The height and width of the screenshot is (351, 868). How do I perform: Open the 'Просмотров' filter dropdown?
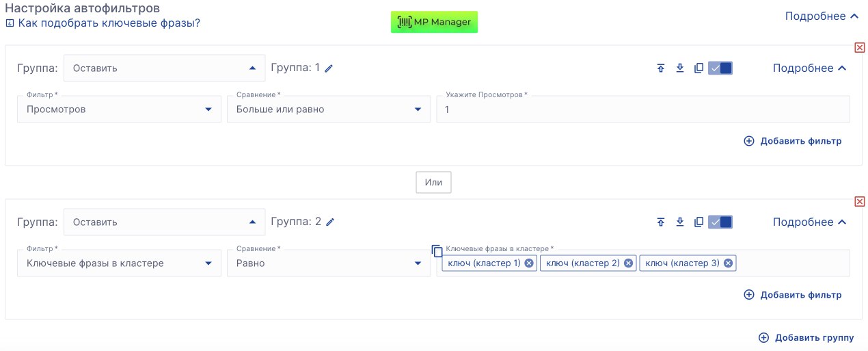point(119,109)
